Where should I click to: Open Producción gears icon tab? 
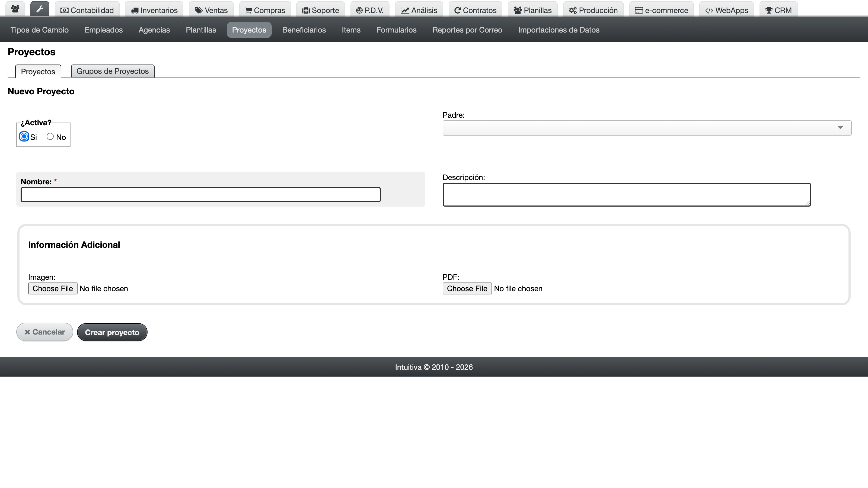click(593, 10)
